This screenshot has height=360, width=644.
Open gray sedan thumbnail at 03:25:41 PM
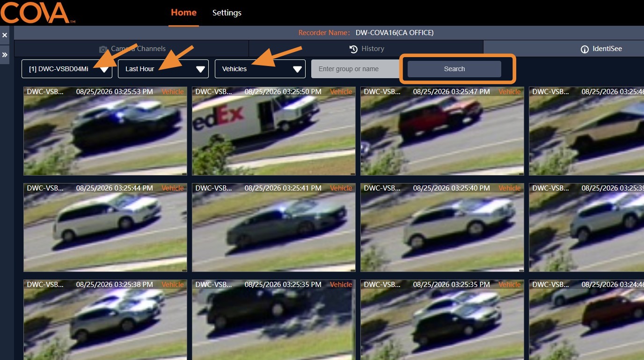tap(274, 228)
